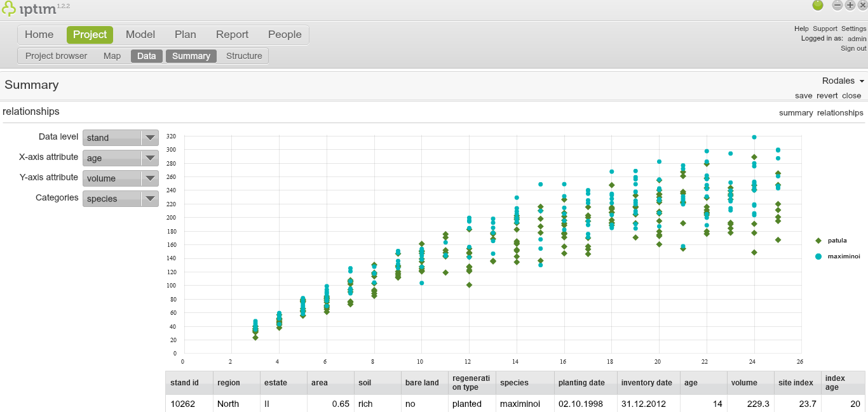Switch to the Structure tab
Image resolution: width=868 pixels, height=412 pixels.
pos(244,56)
